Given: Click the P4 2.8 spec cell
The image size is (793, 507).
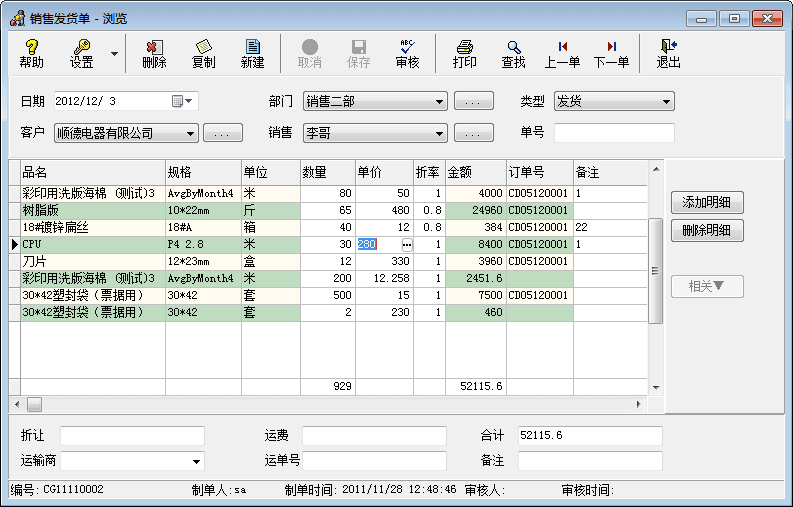Looking at the screenshot, I should click(x=203, y=244).
